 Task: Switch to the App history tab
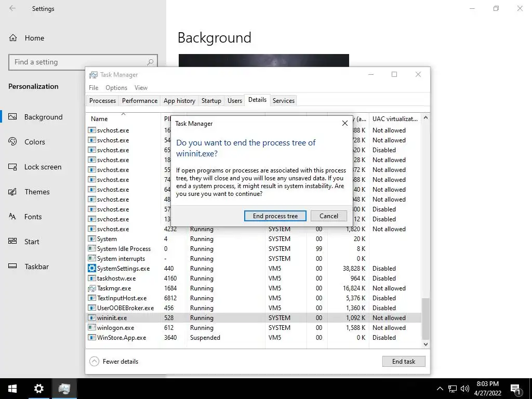(179, 101)
